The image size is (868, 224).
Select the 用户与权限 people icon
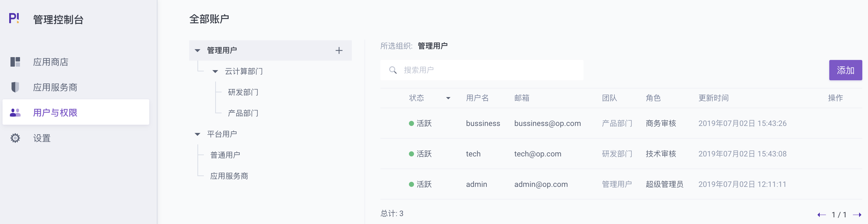15,113
